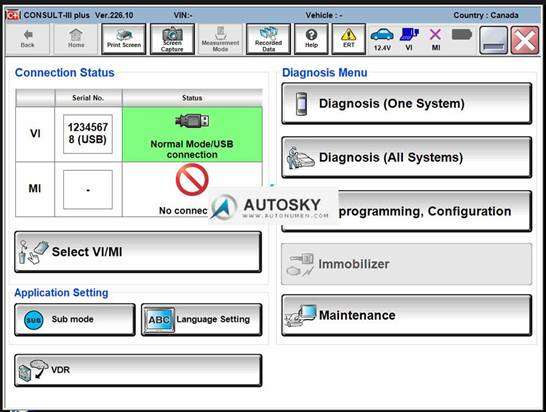The height and width of the screenshot is (412, 546).
Task: Click the Normal Mode/USB connection status text
Action: (x=192, y=149)
